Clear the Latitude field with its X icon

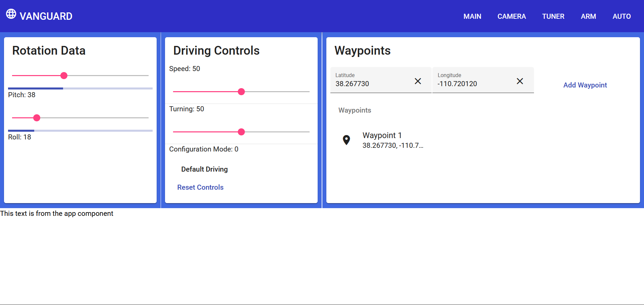pyautogui.click(x=418, y=81)
